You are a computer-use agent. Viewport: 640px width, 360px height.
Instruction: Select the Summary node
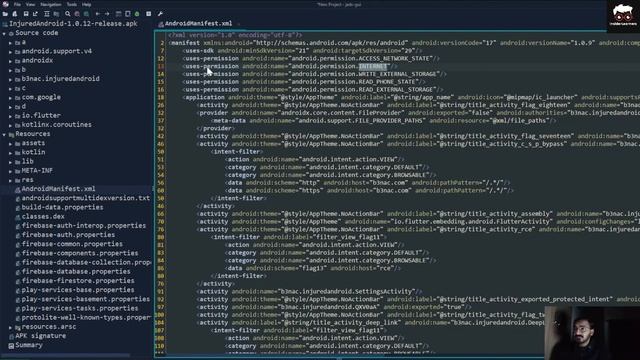point(29,345)
